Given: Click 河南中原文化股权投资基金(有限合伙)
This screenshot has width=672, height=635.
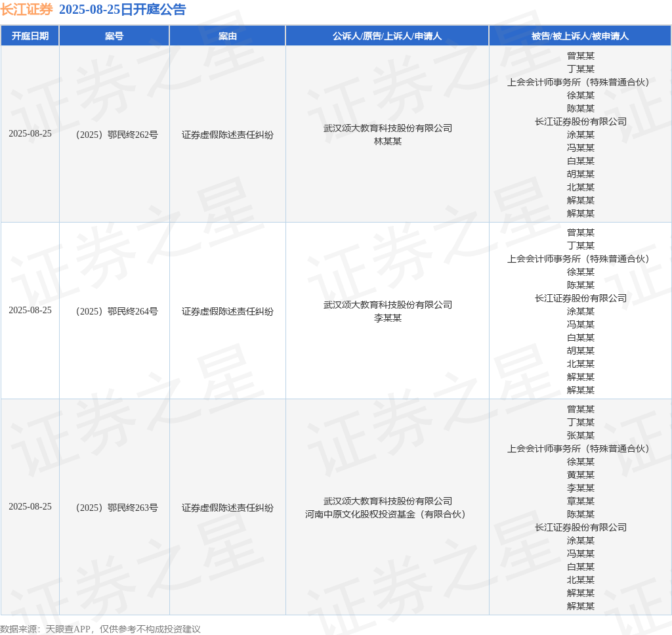Looking at the screenshot, I should click(x=385, y=514).
